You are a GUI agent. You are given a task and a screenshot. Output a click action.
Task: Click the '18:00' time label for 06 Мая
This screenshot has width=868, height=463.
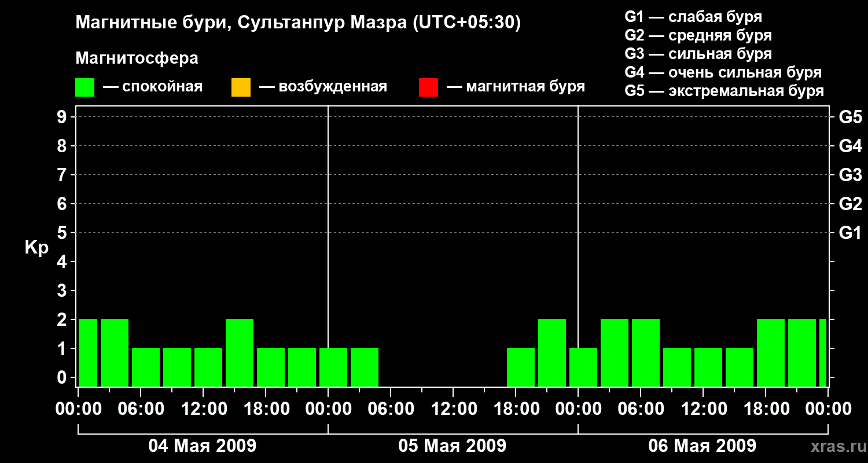766,409
